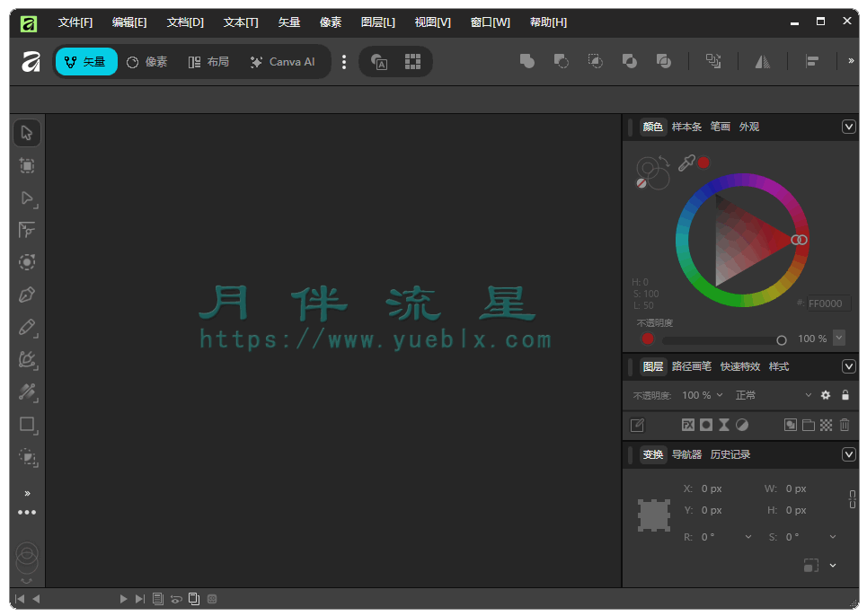This screenshot has height=616, width=867.
Task: Select the Move tool arrow
Action: [27, 133]
